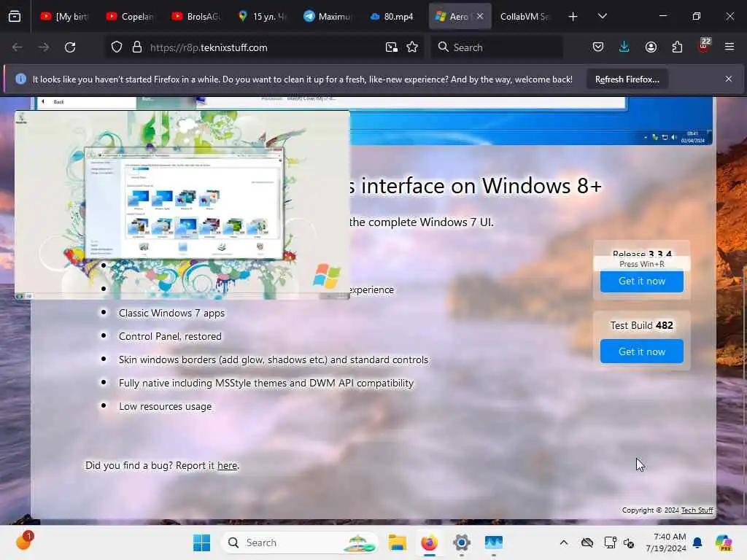Open extension icon with 22 badge

tap(704, 46)
